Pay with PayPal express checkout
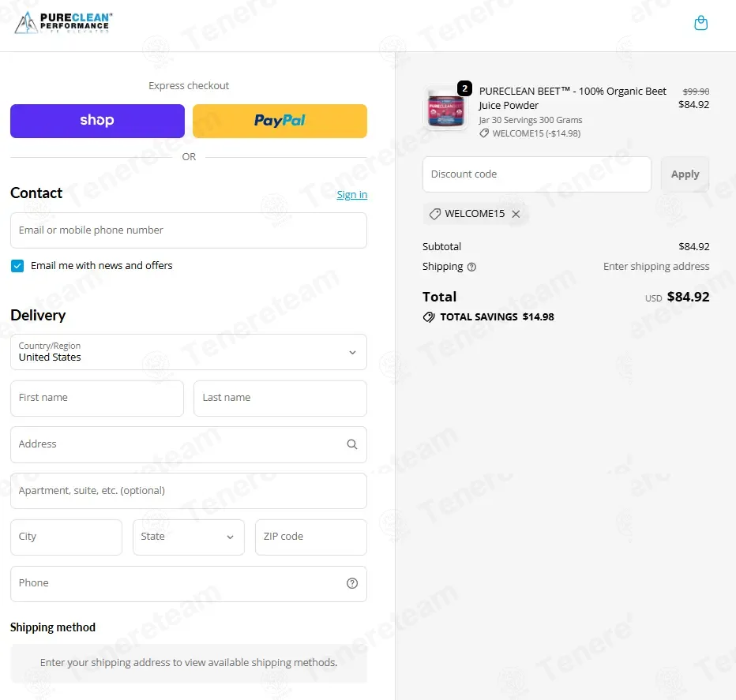Viewport: 736px width, 700px height. (280, 121)
